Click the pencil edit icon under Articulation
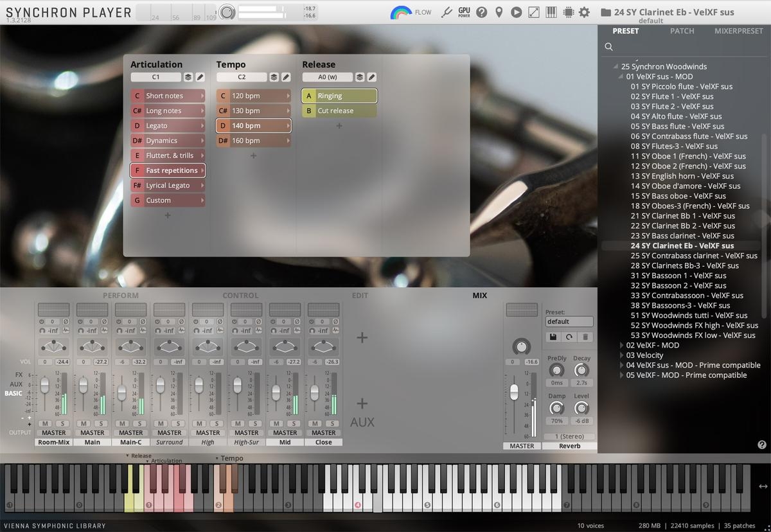This screenshot has width=771, height=532. 200,77
